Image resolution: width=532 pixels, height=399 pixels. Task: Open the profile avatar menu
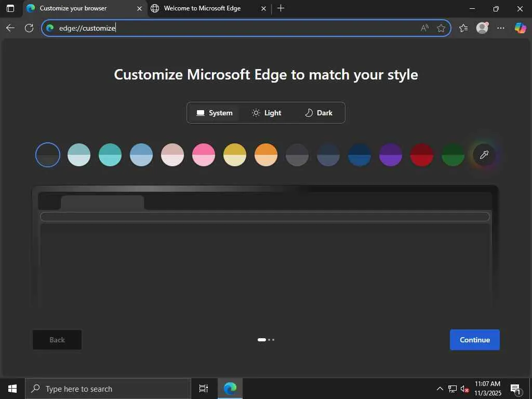(x=482, y=28)
